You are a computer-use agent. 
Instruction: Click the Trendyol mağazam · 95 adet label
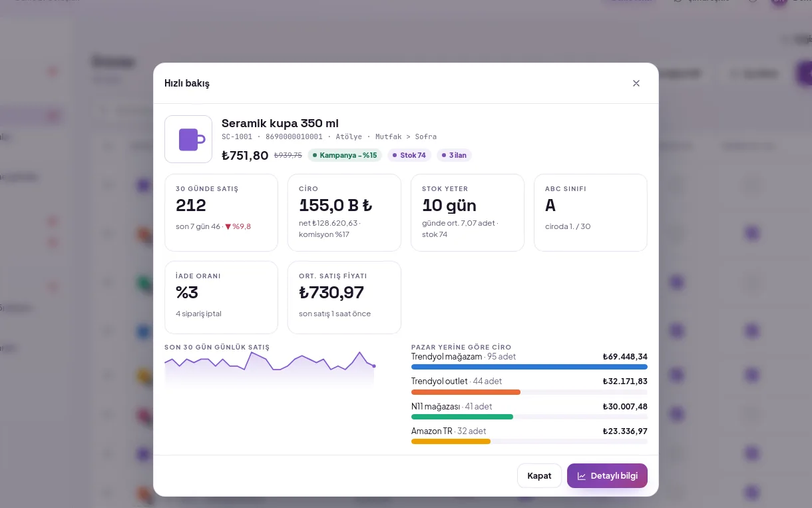463,357
